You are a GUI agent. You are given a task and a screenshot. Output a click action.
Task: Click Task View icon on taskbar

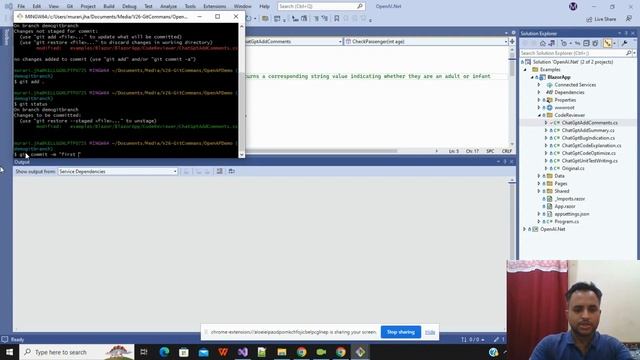144,352
